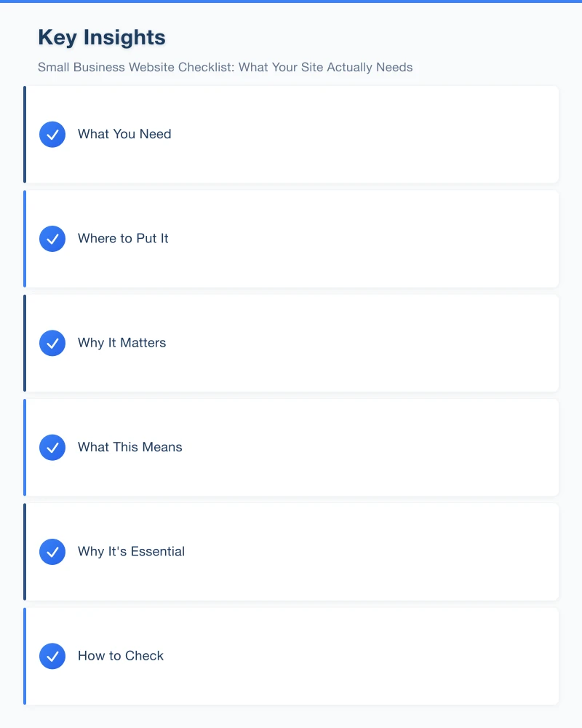The height and width of the screenshot is (728, 582).
Task: Click the Why It's Essential text
Action: 131,552
